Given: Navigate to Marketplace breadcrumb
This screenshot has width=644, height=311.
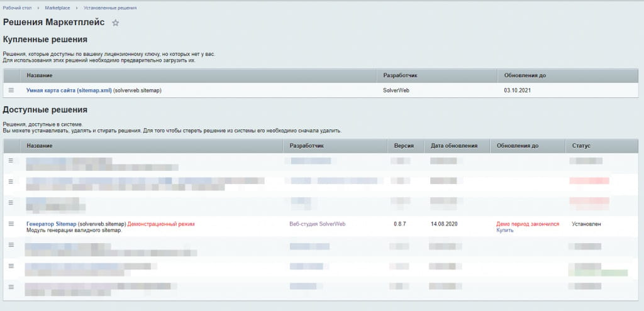Looking at the screenshot, I should (x=57, y=8).
